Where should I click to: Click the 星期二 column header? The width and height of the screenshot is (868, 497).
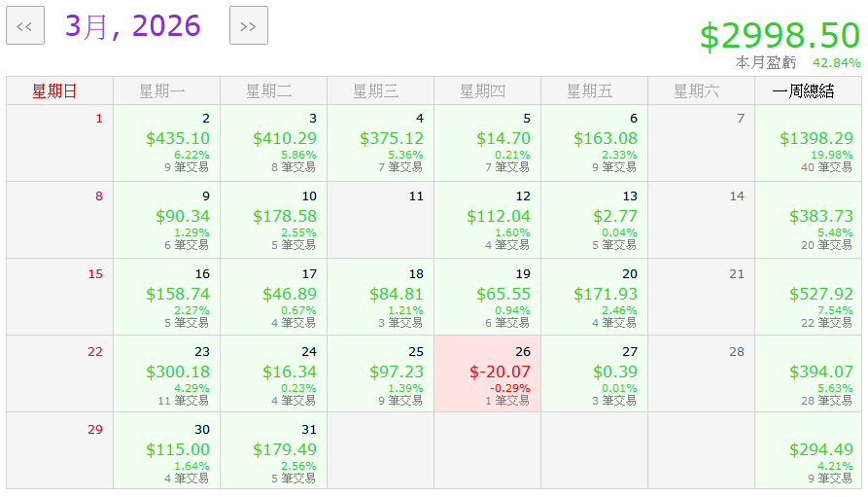point(273,90)
